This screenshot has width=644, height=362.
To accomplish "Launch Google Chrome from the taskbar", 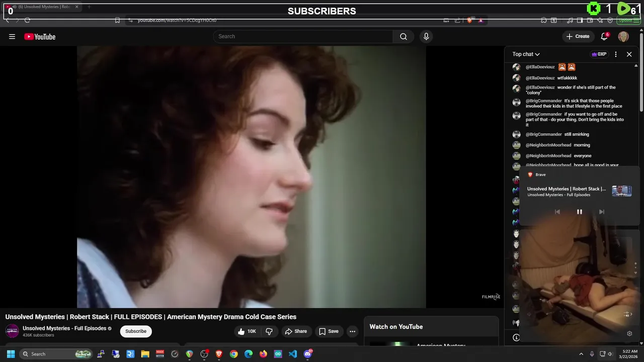I will [233, 354].
